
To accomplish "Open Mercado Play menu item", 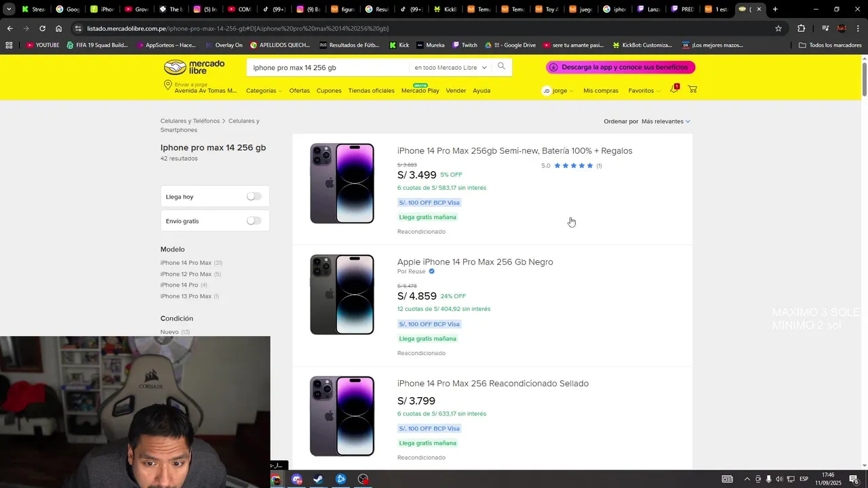I will coord(420,91).
